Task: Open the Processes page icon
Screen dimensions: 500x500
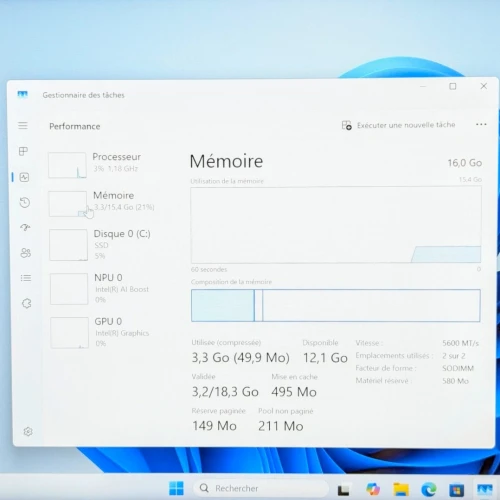Action: (23, 151)
